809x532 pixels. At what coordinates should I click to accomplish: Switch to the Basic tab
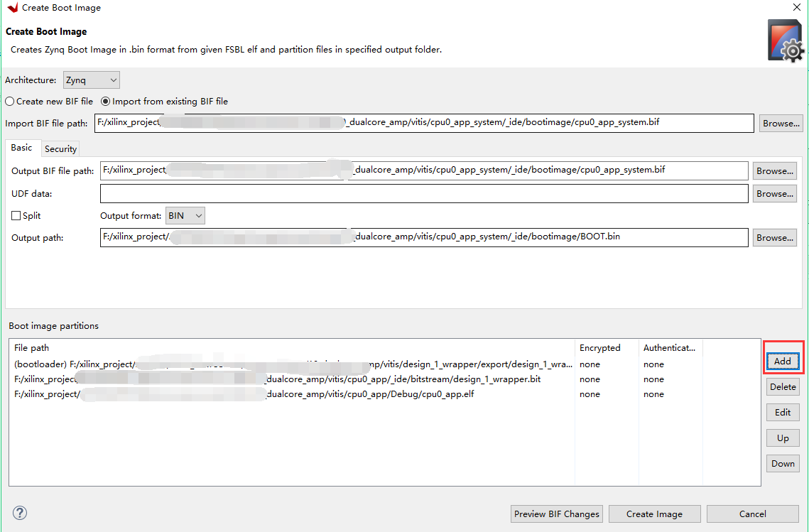[x=22, y=148]
